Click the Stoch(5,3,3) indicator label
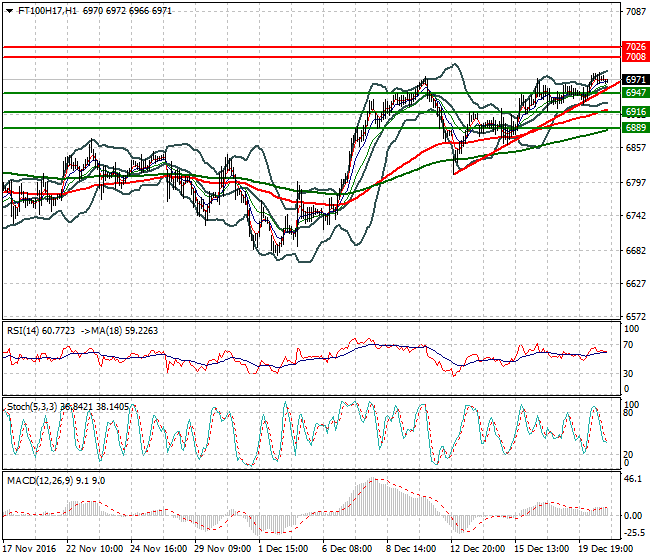Screen dimensions: 660x560 [32, 407]
